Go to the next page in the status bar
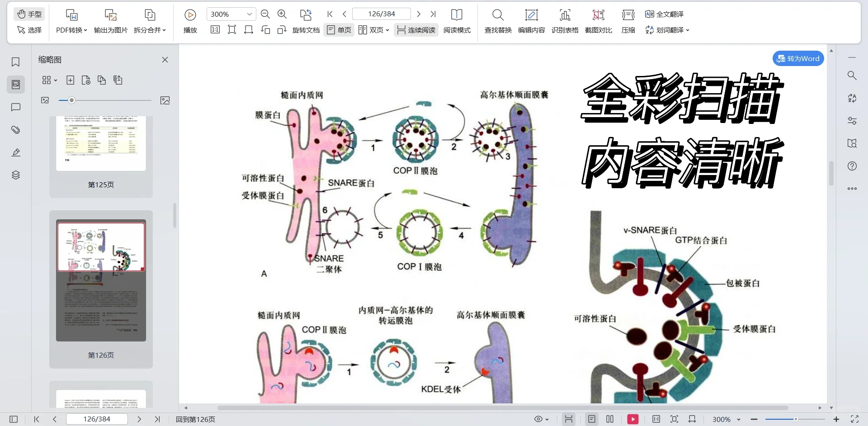Image resolution: width=868 pixels, height=426 pixels. point(139,419)
